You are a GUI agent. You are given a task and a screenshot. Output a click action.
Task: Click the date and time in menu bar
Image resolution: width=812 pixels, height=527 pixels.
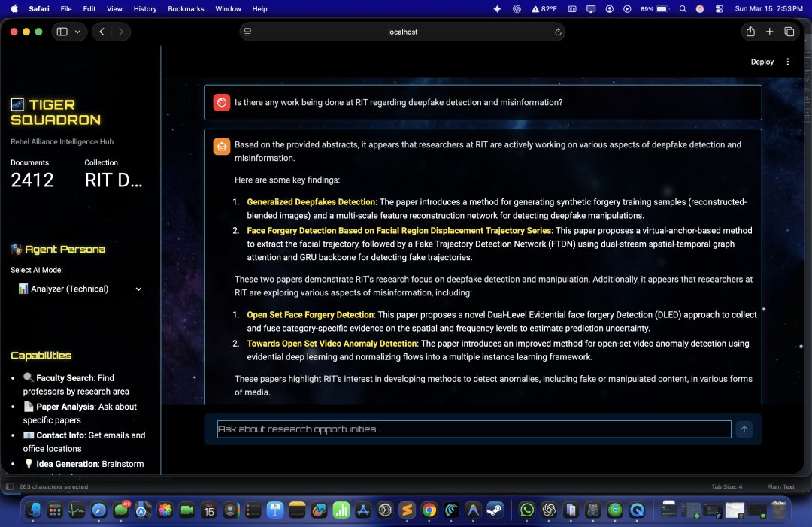(768, 9)
